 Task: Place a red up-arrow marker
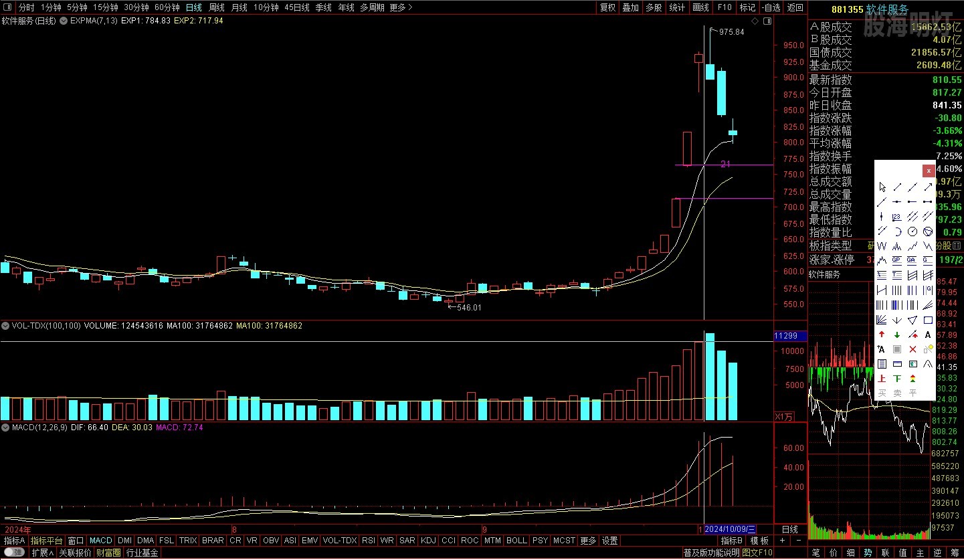[881, 335]
